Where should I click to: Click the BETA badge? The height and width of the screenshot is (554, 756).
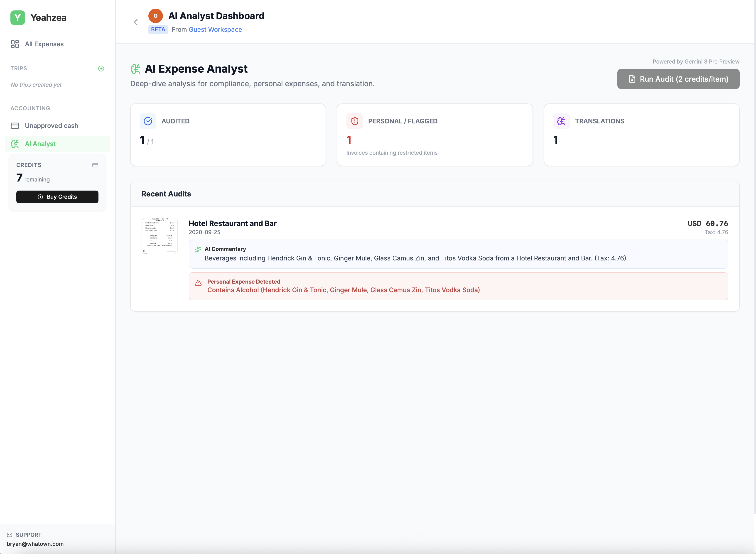pyautogui.click(x=158, y=29)
